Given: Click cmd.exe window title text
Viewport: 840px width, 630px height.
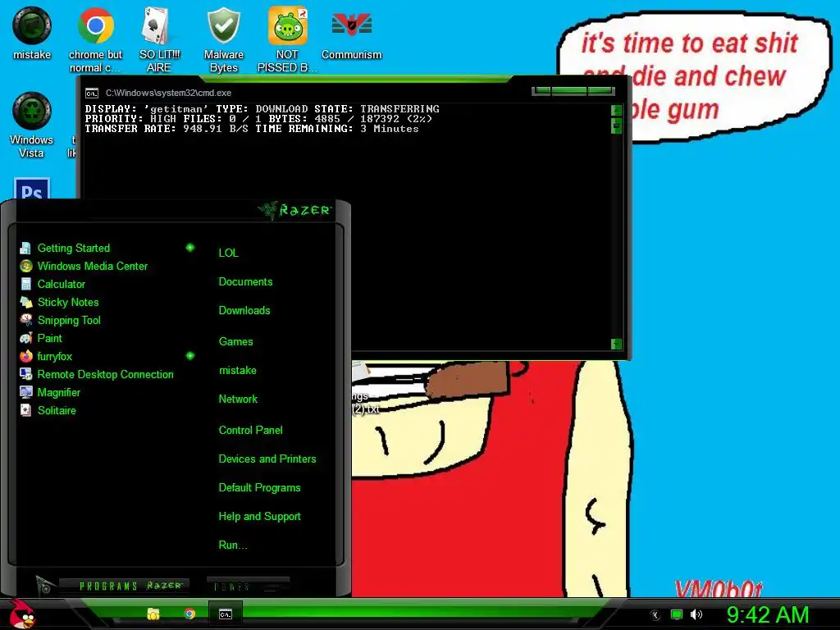Looking at the screenshot, I should 168,94.
